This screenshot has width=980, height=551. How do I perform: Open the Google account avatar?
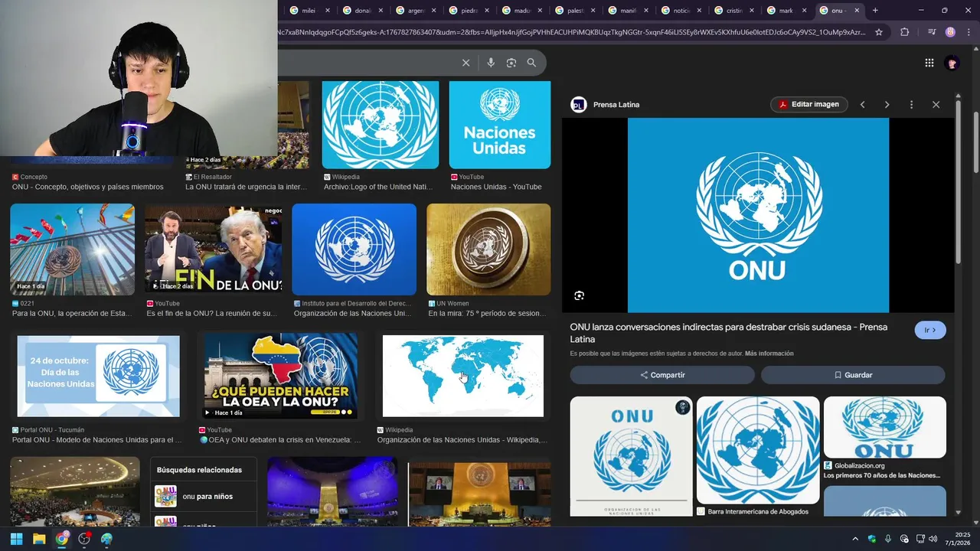click(x=952, y=63)
